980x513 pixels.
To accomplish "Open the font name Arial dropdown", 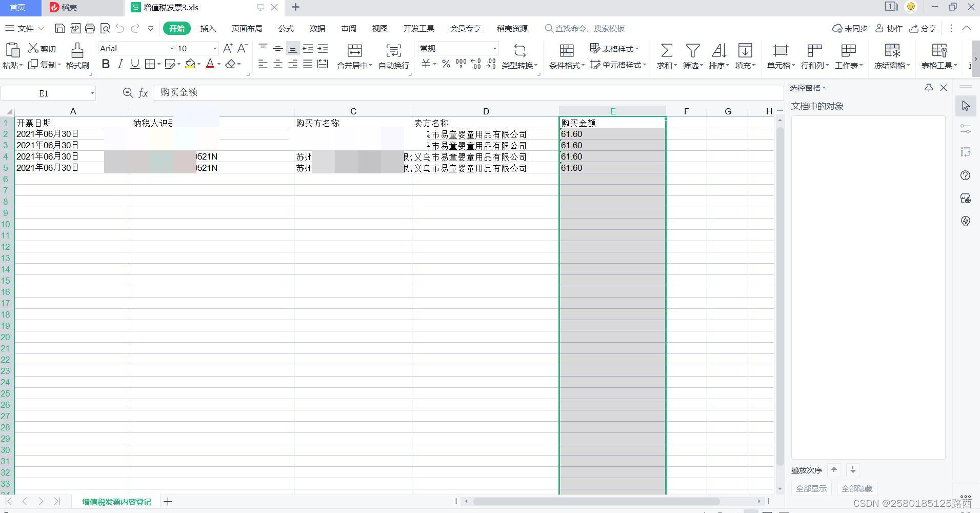I will 172,48.
